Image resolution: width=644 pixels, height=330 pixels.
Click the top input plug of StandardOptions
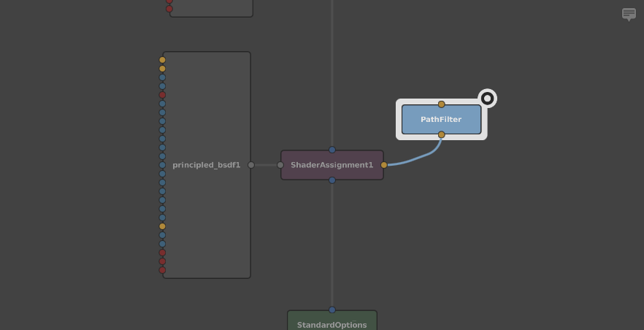(332, 310)
